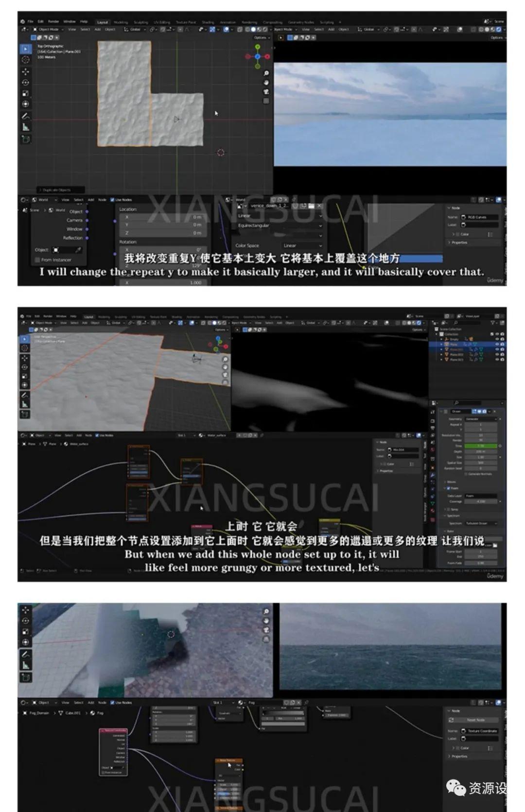Open the Render menu in the top Blender window
525x812 pixels.
(x=53, y=22)
